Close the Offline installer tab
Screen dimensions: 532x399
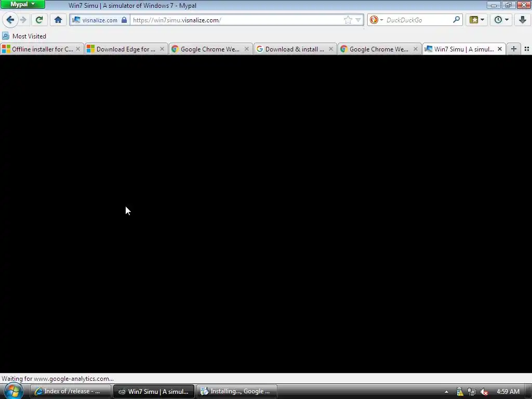pos(78,49)
